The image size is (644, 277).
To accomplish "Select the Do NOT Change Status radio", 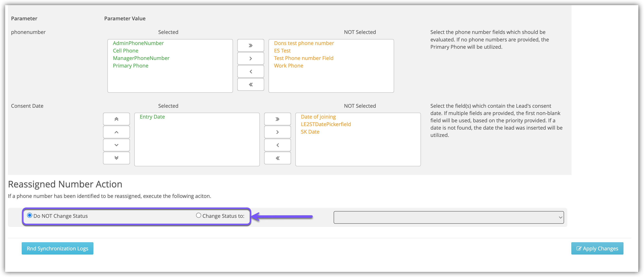I will pos(29,215).
